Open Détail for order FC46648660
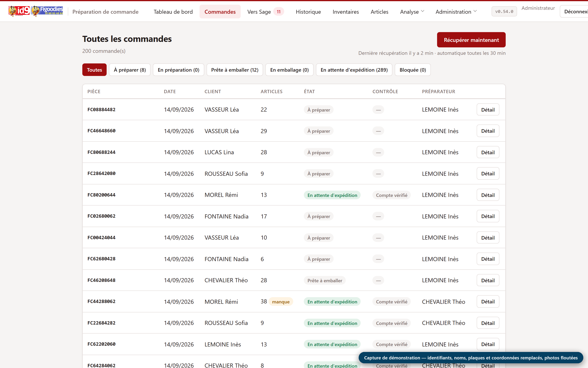The width and height of the screenshot is (588, 368). pyautogui.click(x=488, y=131)
